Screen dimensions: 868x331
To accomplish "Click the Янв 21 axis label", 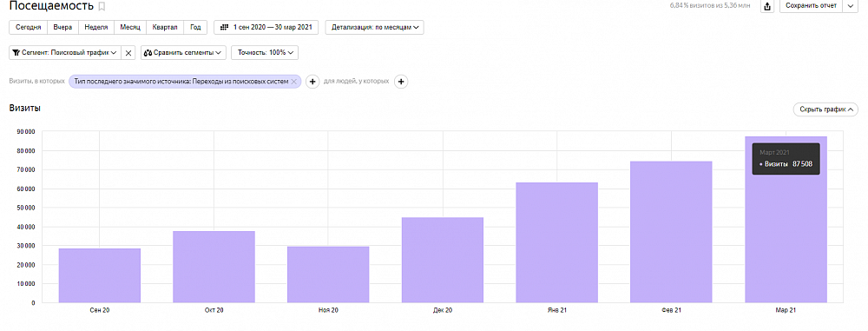I will [557, 311].
